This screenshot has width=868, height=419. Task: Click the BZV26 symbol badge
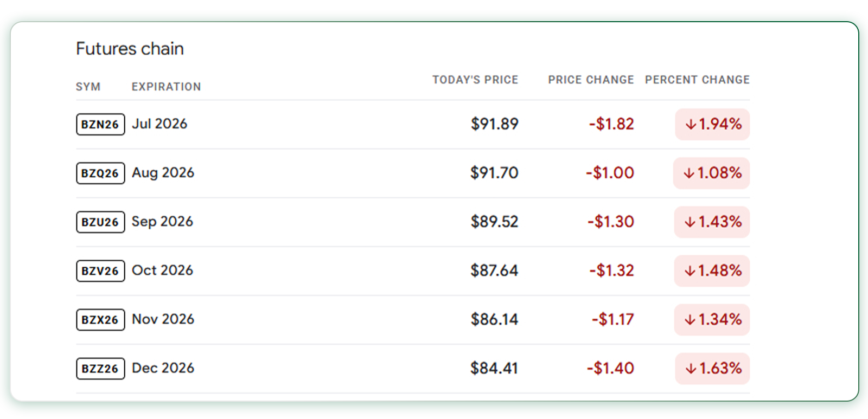pyautogui.click(x=100, y=270)
